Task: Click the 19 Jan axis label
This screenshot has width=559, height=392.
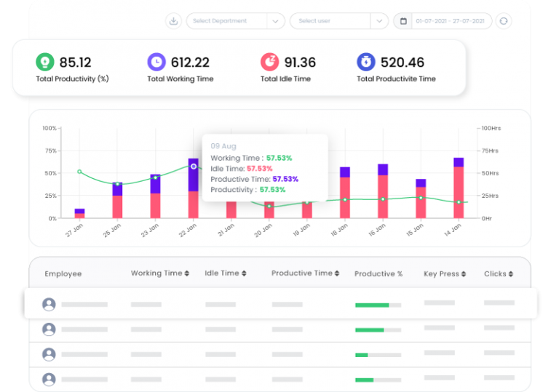Action: coord(301,230)
